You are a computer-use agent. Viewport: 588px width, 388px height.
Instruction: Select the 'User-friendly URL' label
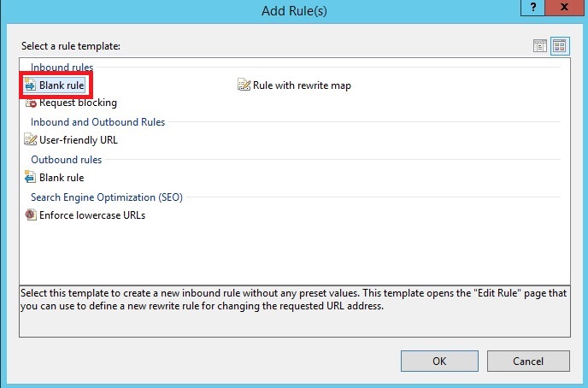point(79,140)
